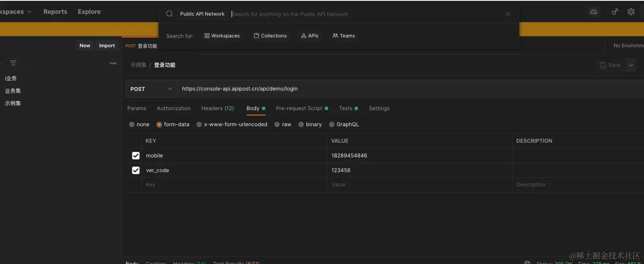The height and width of the screenshot is (264, 644).
Task: Click the sidebar filter lines icon
Action: tap(13, 63)
